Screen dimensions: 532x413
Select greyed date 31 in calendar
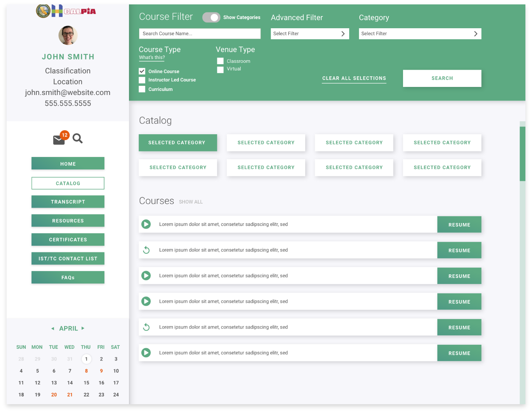click(70, 359)
